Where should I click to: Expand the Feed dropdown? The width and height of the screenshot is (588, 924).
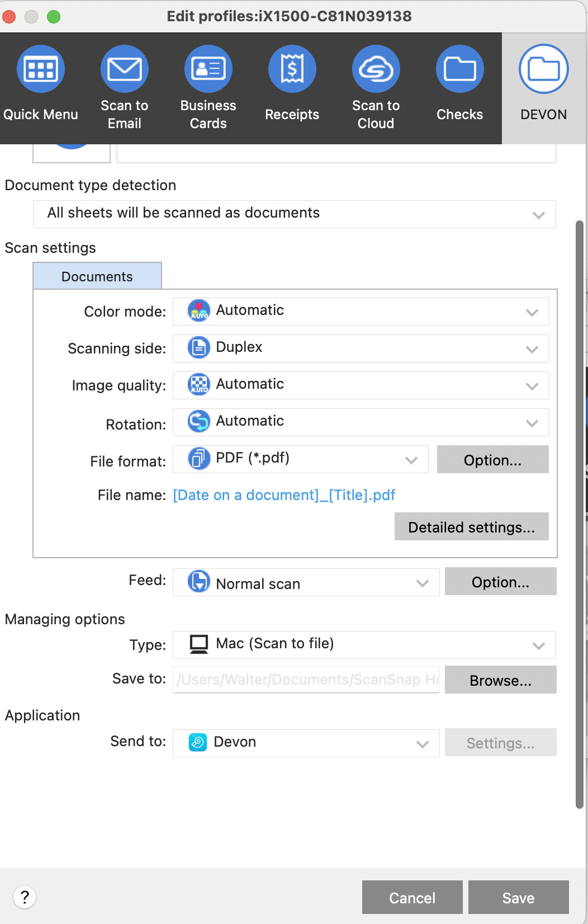coord(306,582)
